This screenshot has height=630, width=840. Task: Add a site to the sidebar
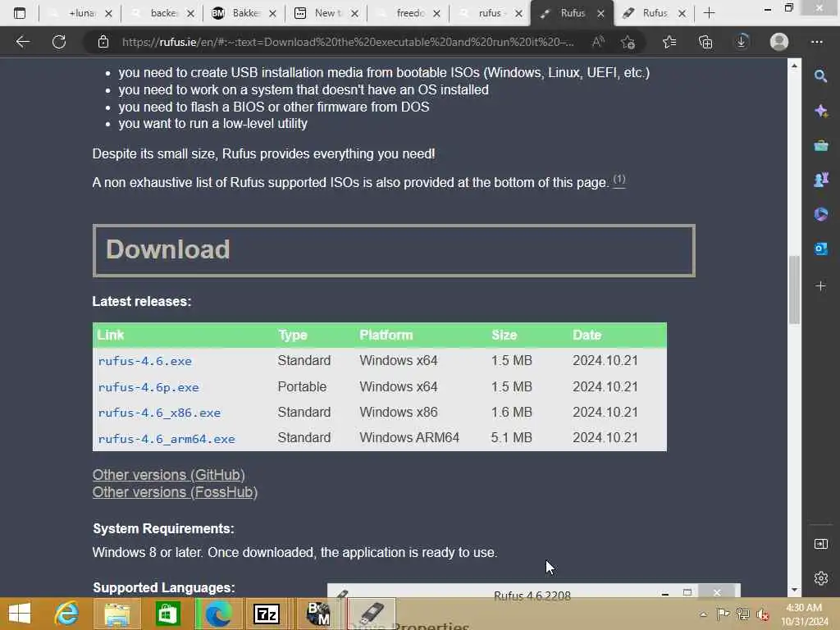[x=820, y=286]
